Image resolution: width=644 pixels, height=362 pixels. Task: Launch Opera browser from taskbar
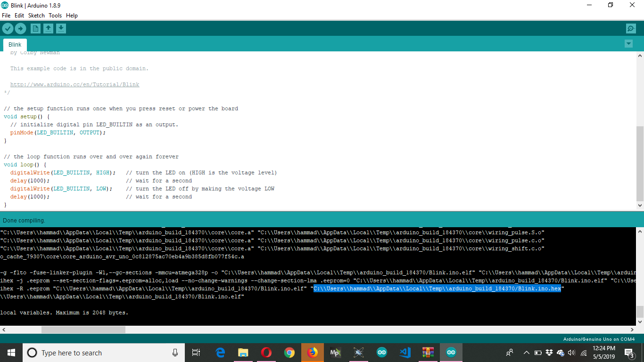[266, 353]
